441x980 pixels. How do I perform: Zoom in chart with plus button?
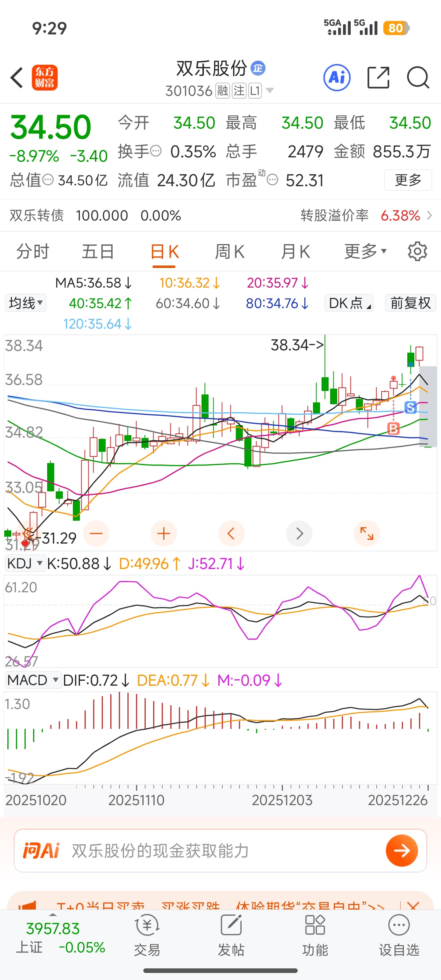point(164,533)
